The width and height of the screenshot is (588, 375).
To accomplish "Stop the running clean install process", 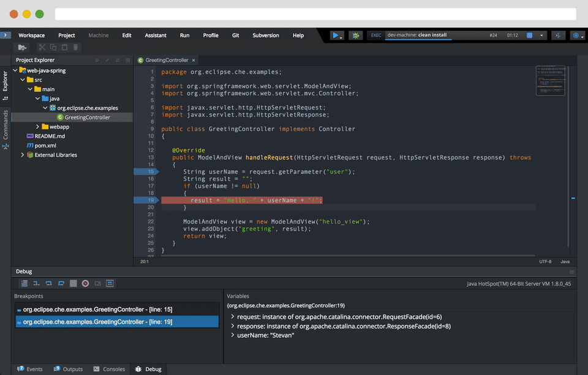I will [x=530, y=35].
